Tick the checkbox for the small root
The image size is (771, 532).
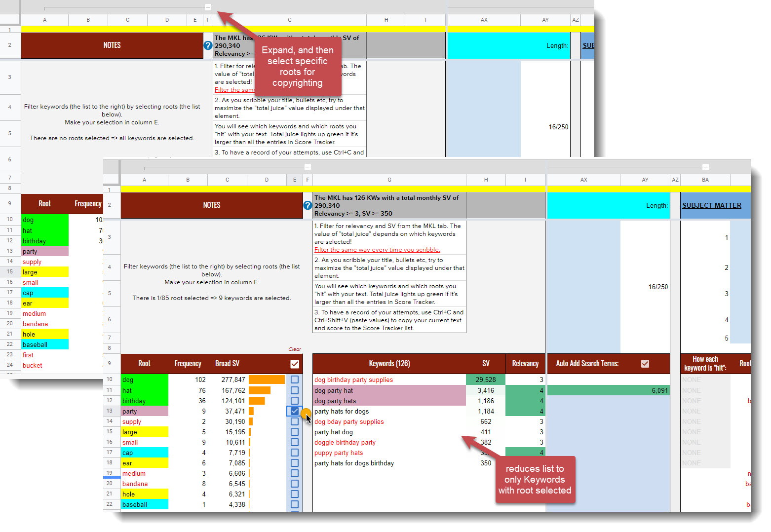295,442
